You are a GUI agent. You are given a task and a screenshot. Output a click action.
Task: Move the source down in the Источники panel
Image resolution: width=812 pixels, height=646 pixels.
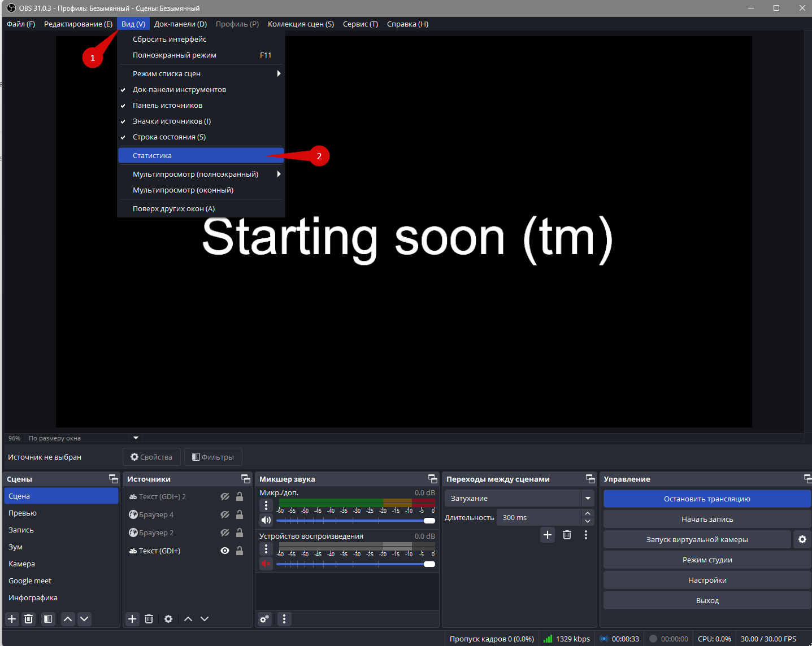click(x=205, y=619)
